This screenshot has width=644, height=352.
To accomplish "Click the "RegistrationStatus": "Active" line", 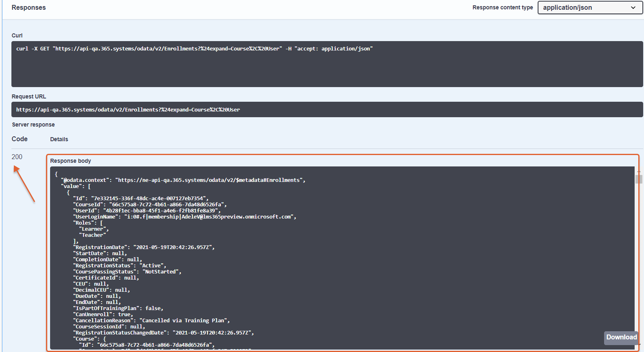I will [119, 266].
